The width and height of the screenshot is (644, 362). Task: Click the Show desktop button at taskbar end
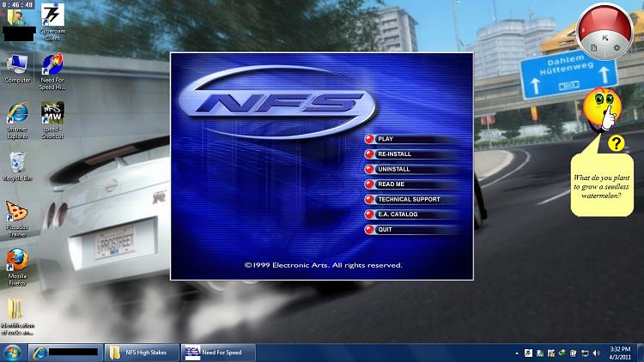point(641,353)
